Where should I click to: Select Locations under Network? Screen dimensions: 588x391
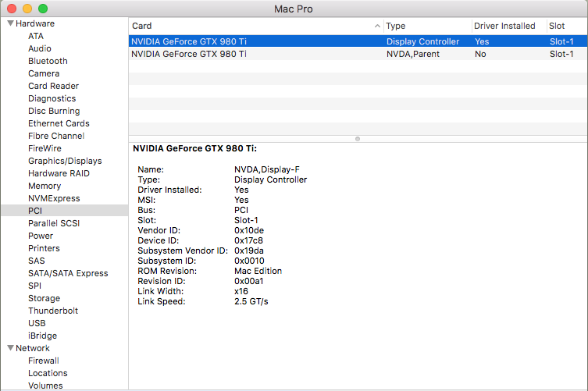[48, 373]
